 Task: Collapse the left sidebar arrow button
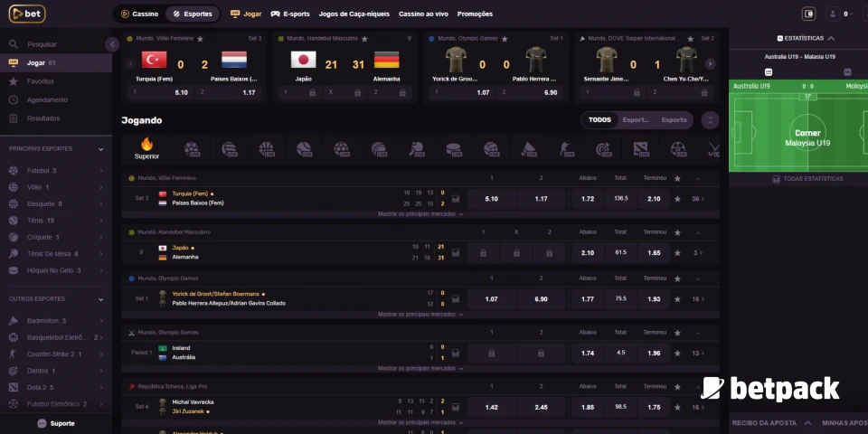[x=112, y=44]
